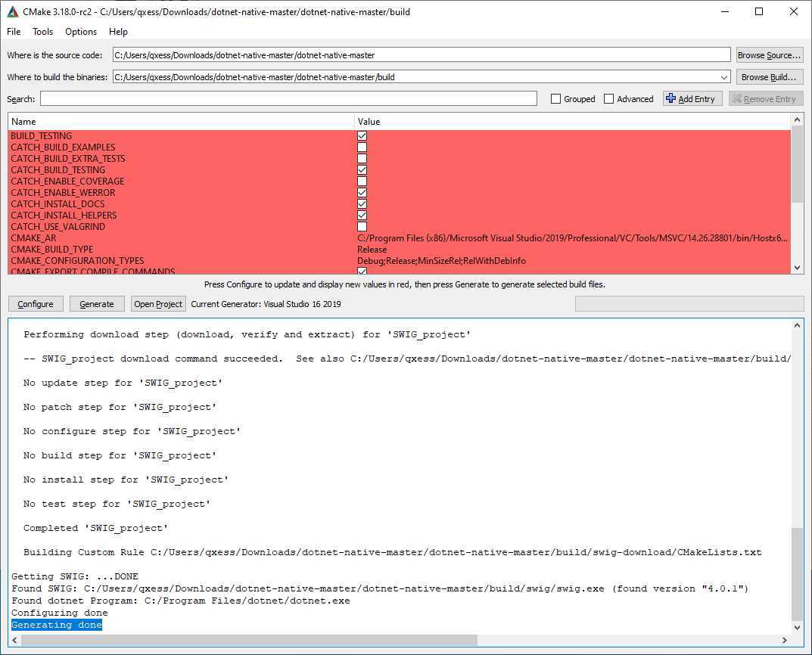Click the "Completed 'SWIG_project'" log line

(96, 528)
